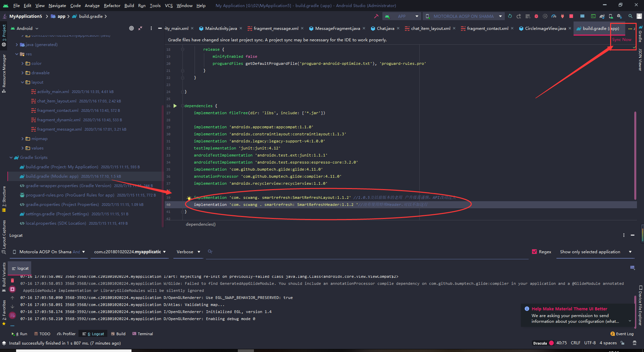Image resolution: width=644 pixels, height=352 pixels.
Task: Click the Select Opened File target icon
Action: point(131,28)
